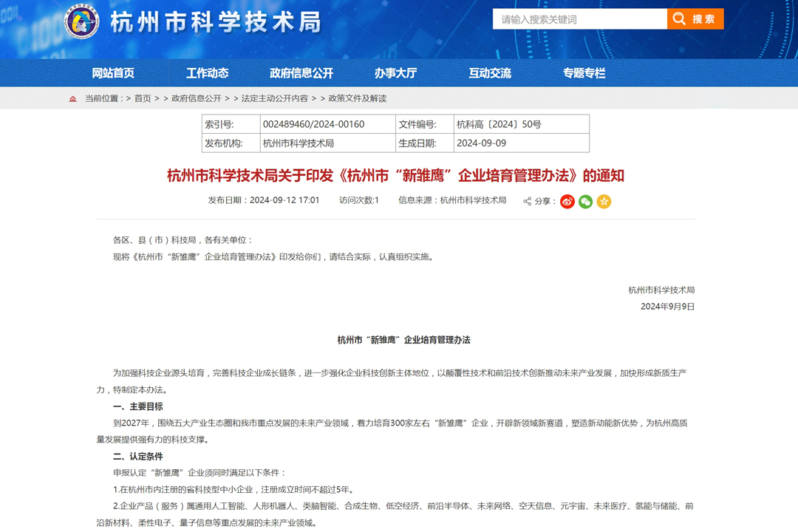Click the Weibo share icon
798x532 pixels.
[567, 201]
